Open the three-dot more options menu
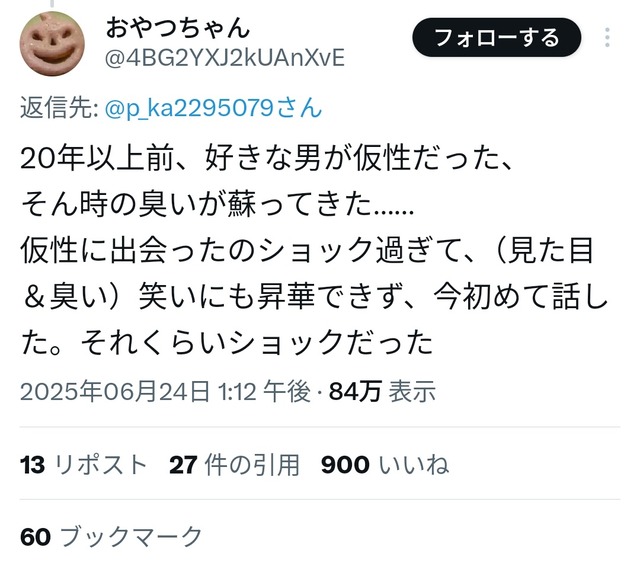 [607, 38]
